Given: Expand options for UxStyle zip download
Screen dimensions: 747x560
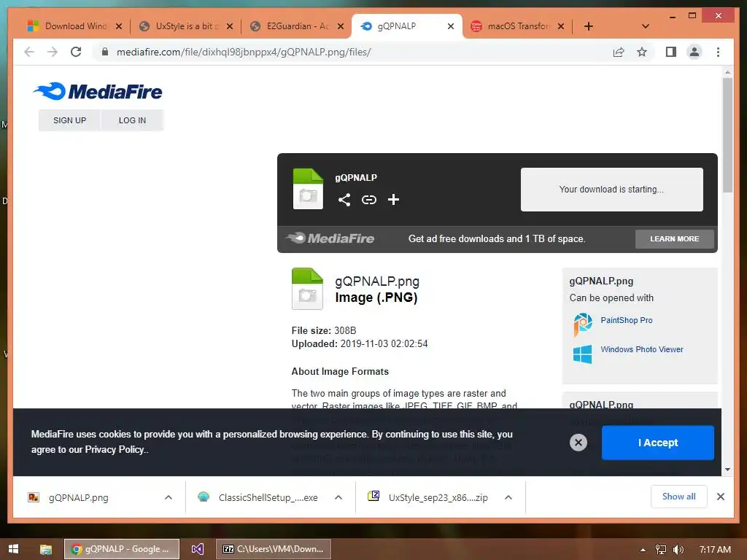Looking at the screenshot, I should [x=508, y=497].
